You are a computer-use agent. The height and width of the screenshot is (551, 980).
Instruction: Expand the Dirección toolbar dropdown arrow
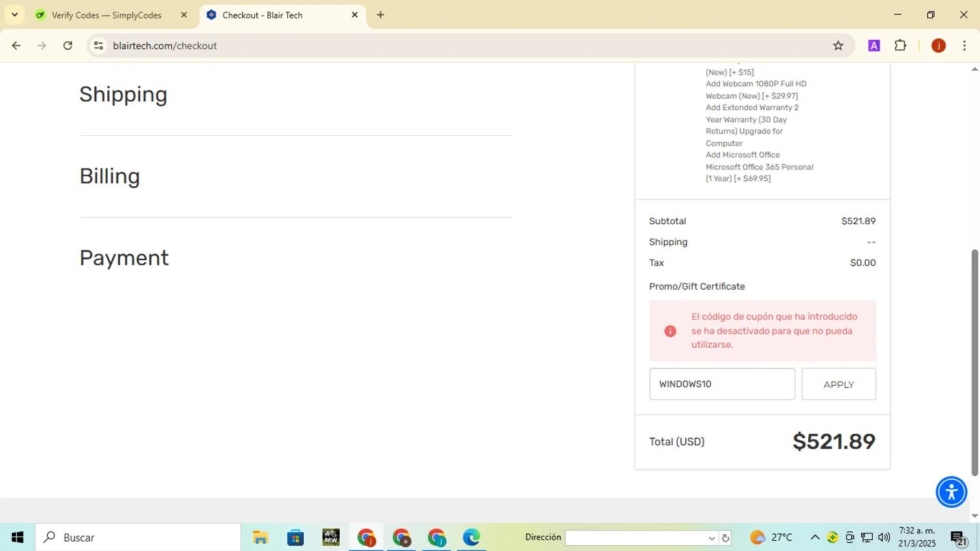point(711,538)
